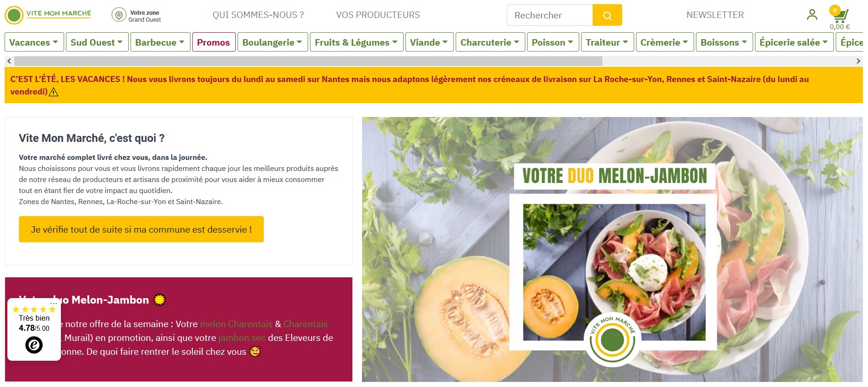Expand the Vacances dropdown

coord(34,42)
